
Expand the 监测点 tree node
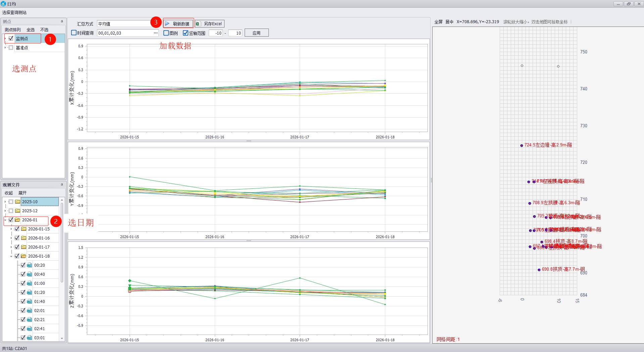click(5, 39)
